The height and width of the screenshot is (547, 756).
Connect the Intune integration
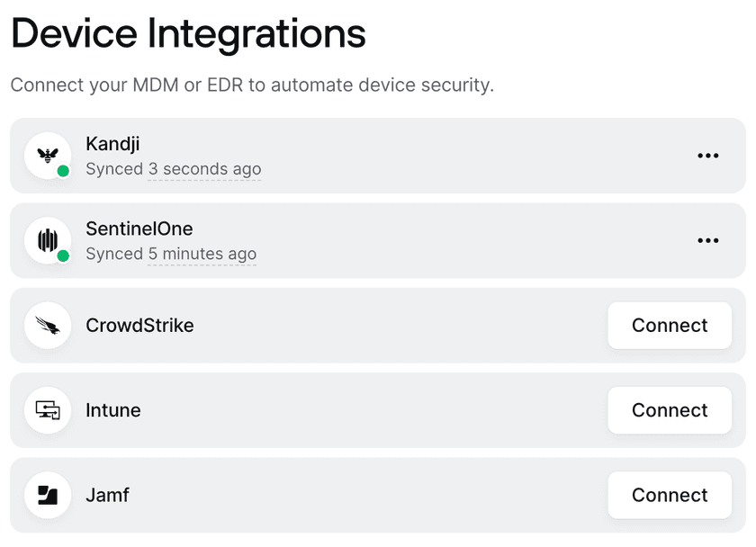(x=670, y=410)
